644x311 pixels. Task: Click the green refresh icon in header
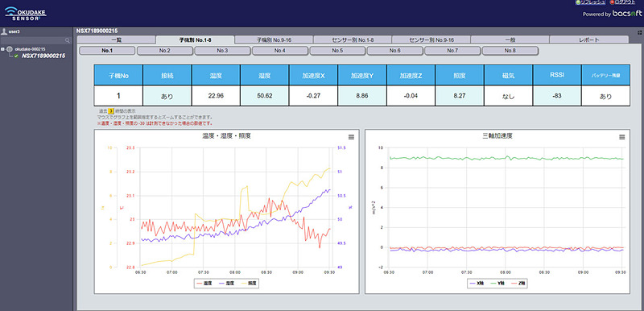(x=578, y=2)
